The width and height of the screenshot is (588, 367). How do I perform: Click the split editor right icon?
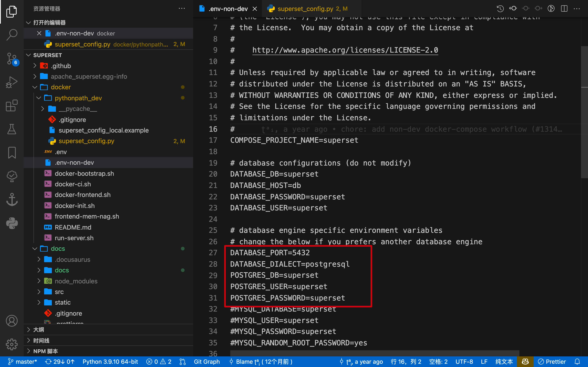564,9
